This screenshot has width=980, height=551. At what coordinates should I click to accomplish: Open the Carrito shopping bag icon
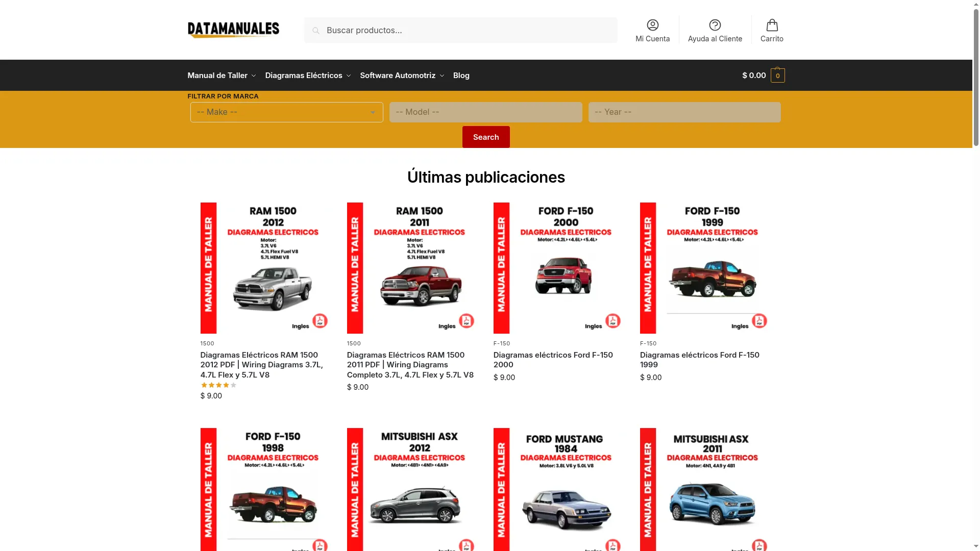[x=772, y=25]
